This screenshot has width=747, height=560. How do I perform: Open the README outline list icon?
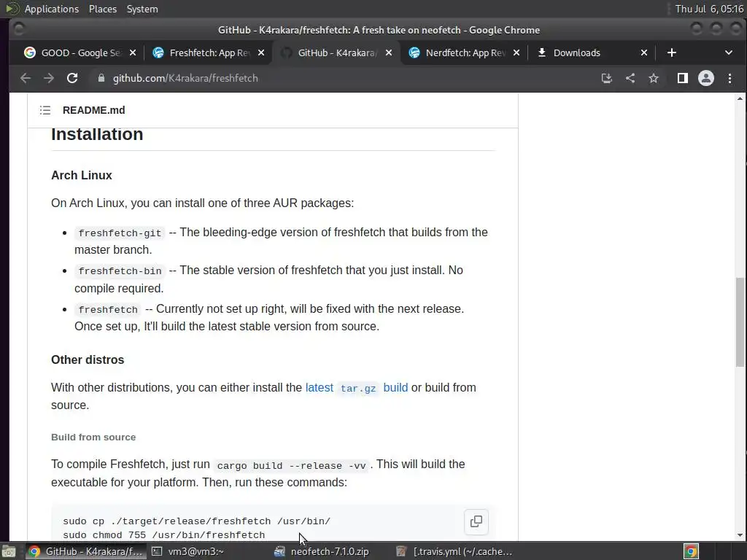tap(45, 111)
